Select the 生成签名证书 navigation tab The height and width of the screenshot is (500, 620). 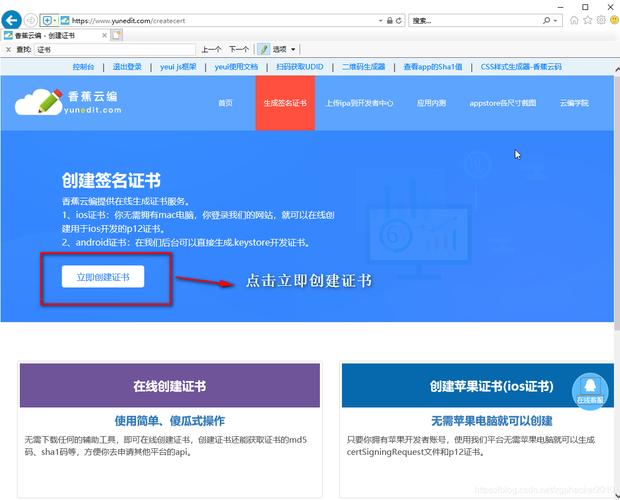(285, 103)
